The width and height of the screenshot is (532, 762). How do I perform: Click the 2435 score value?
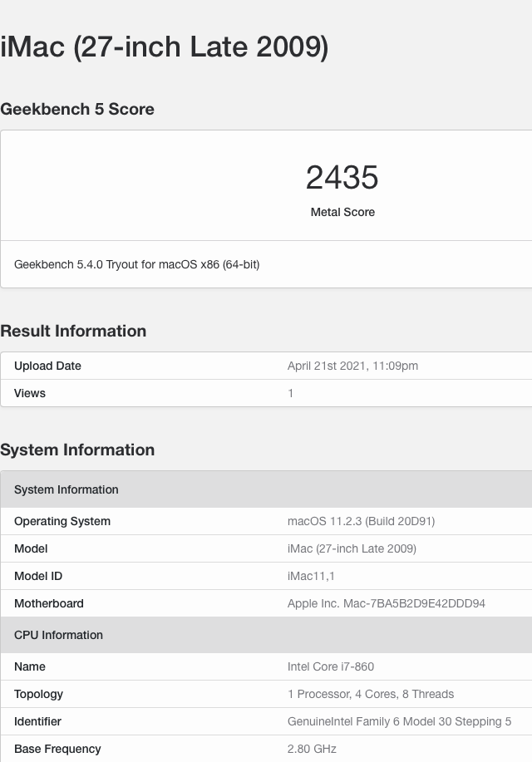342,177
